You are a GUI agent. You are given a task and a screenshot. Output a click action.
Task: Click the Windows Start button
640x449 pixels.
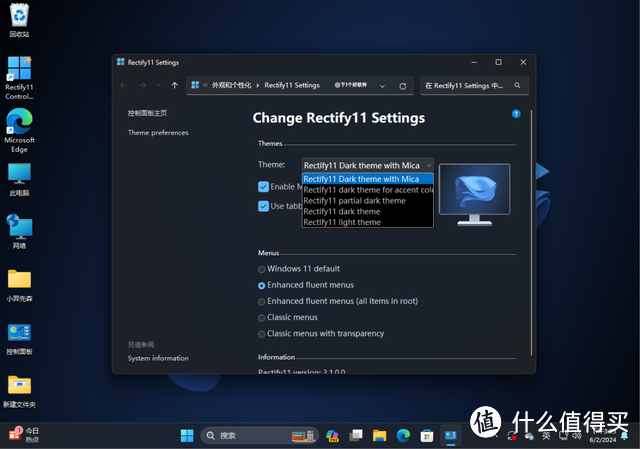[187, 436]
